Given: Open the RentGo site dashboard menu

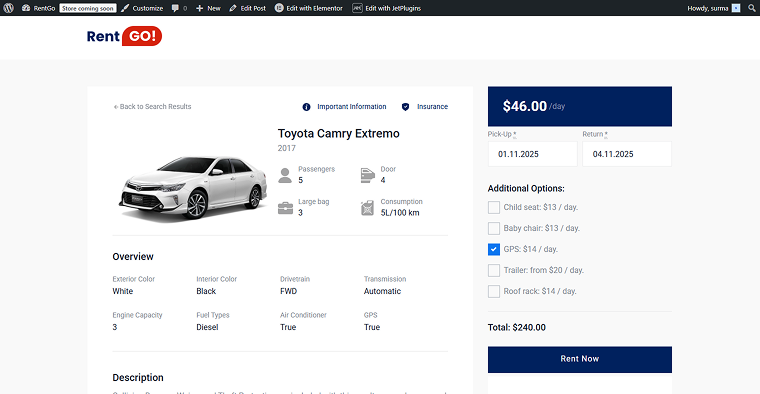Looking at the screenshot, I should click(38, 8).
